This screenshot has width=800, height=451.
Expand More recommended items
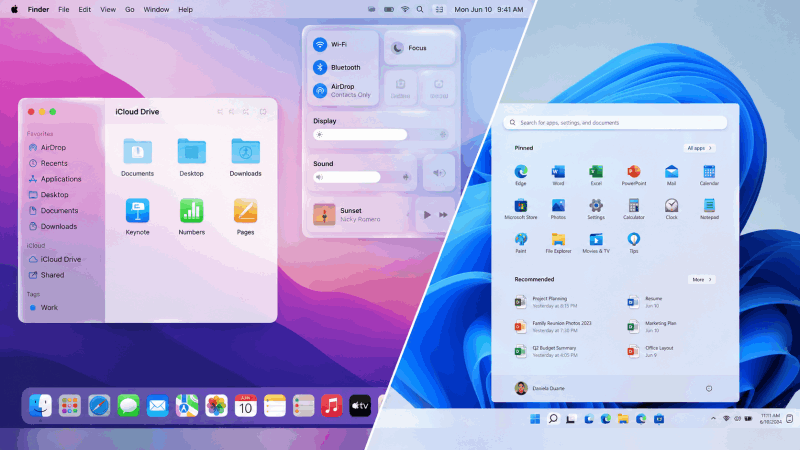(x=702, y=280)
